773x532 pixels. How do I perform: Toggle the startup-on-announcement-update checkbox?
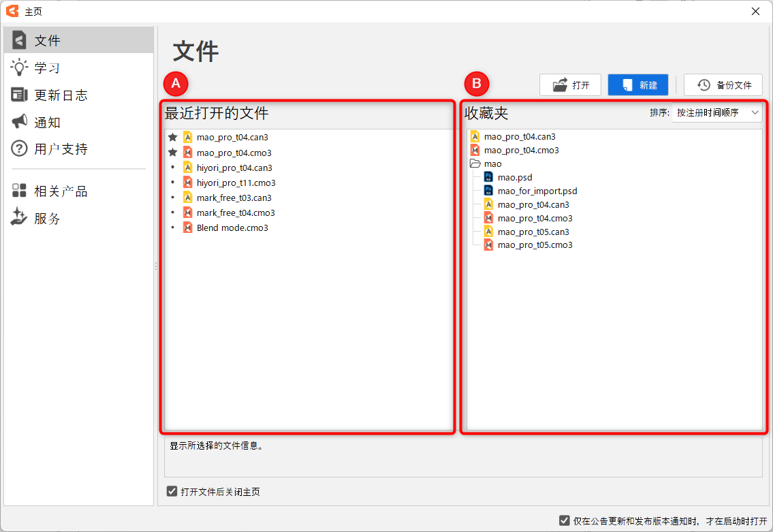(x=564, y=520)
